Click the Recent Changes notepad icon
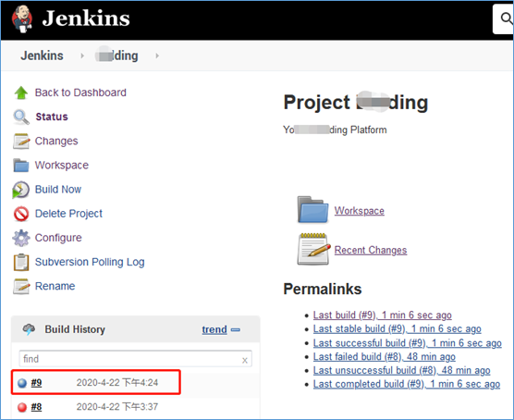Image resolution: width=514 pixels, height=420 pixels. click(313, 249)
